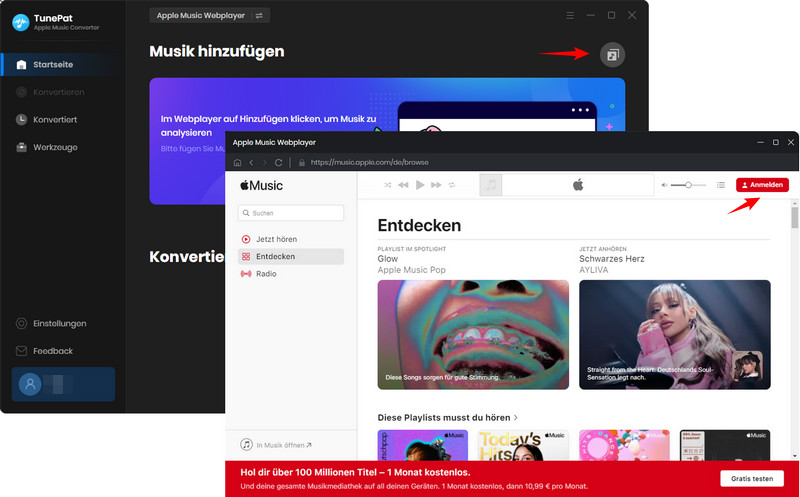Viewport: 800px width, 497px height.
Task: Click the user account avatar button
Action: (x=30, y=384)
